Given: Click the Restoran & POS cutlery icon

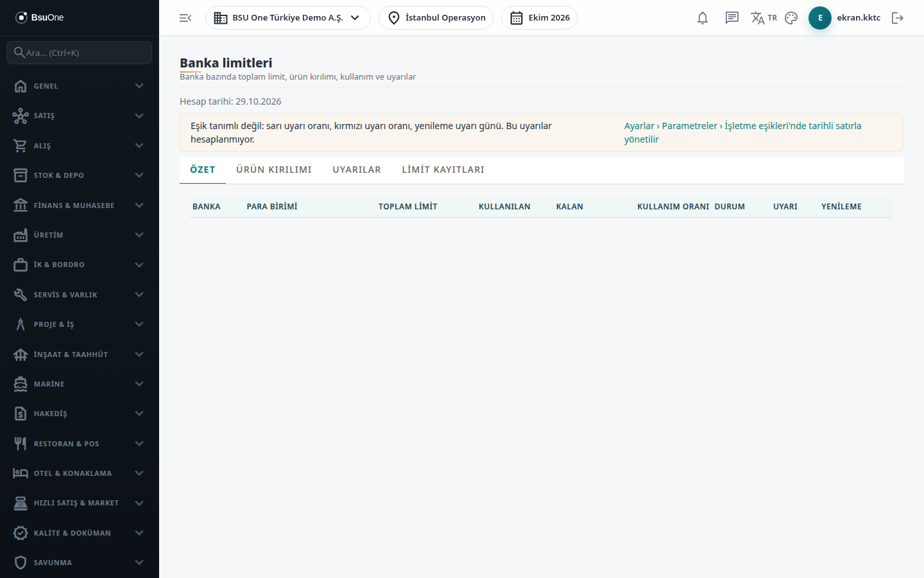Looking at the screenshot, I should [x=21, y=444].
